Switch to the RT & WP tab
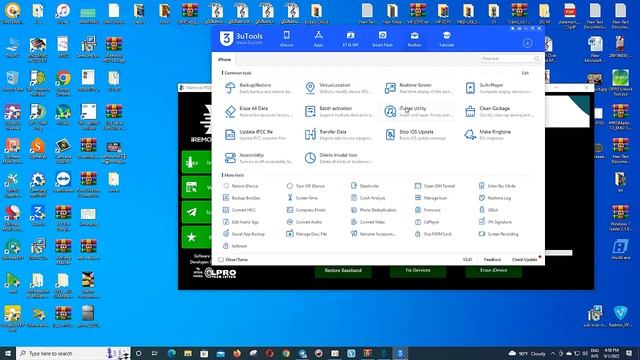Screen dimensions: 640x360 coord(350,40)
